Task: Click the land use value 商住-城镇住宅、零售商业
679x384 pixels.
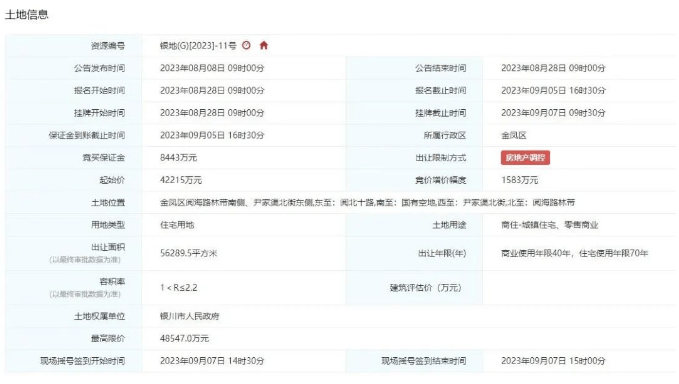Action: [550, 225]
